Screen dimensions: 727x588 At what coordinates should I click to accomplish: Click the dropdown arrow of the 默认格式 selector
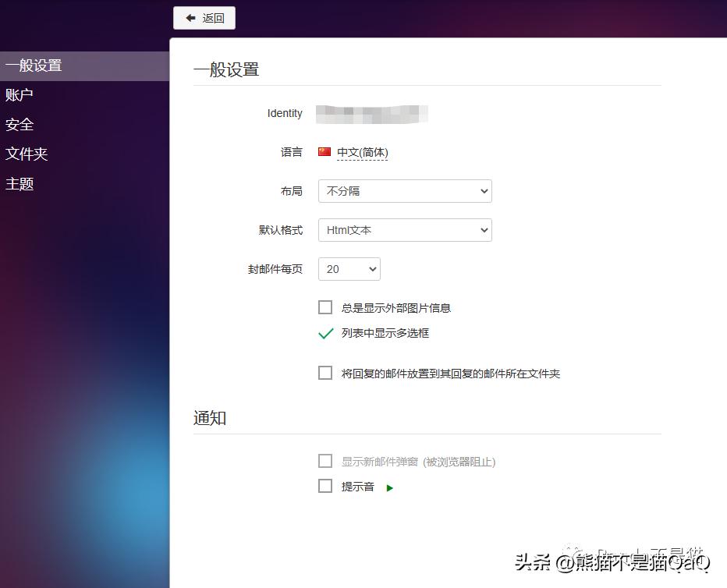(x=484, y=230)
